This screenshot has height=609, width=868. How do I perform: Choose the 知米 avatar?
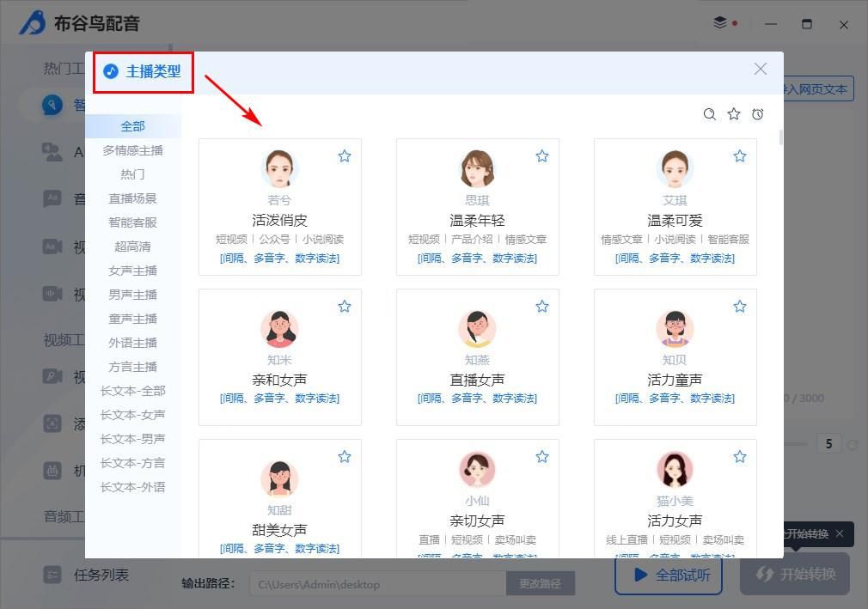click(x=279, y=329)
